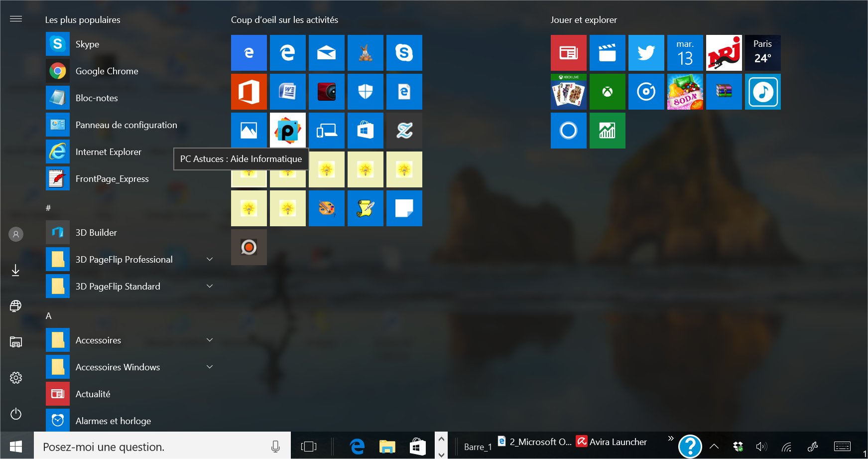
Task: Open the rabbit icon tile
Action: [x=365, y=53]
